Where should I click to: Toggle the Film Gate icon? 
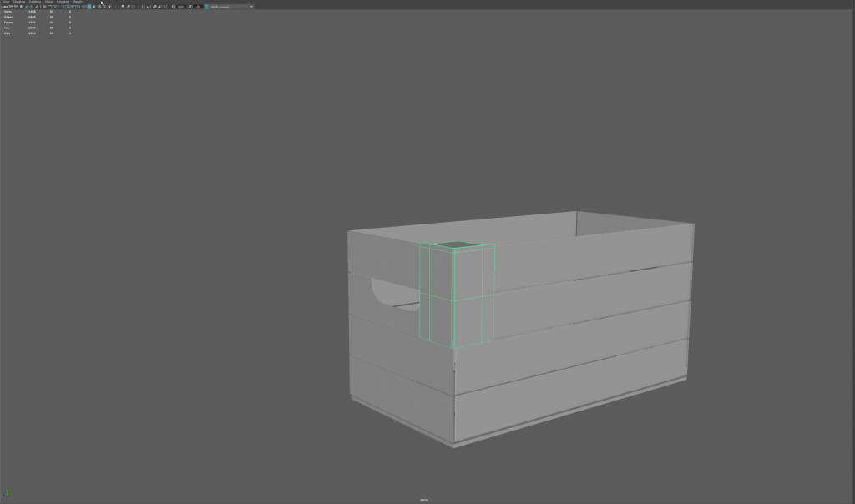tap(49, 7)
